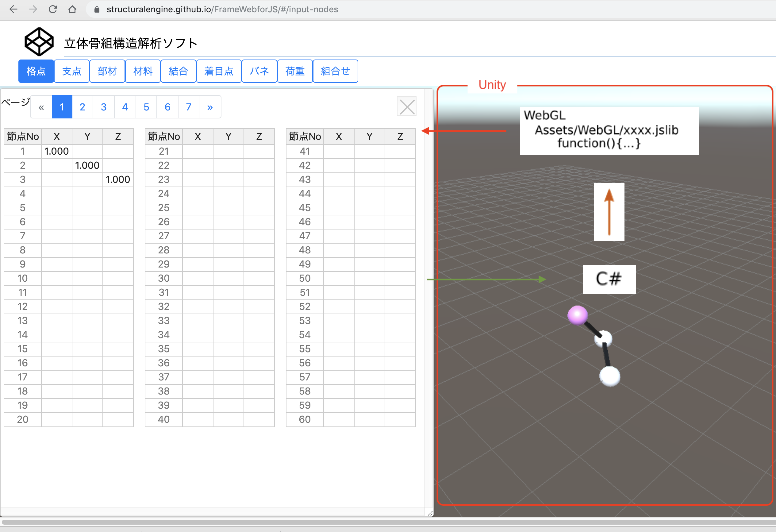The image size is (776, 532).
Task: Advance to the next pages with »
Action: coord(210,107)
